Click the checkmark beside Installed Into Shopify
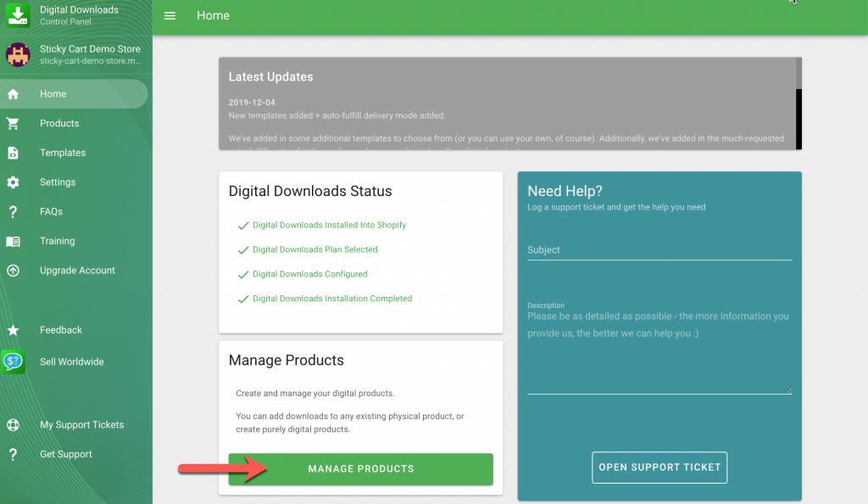 243,226
